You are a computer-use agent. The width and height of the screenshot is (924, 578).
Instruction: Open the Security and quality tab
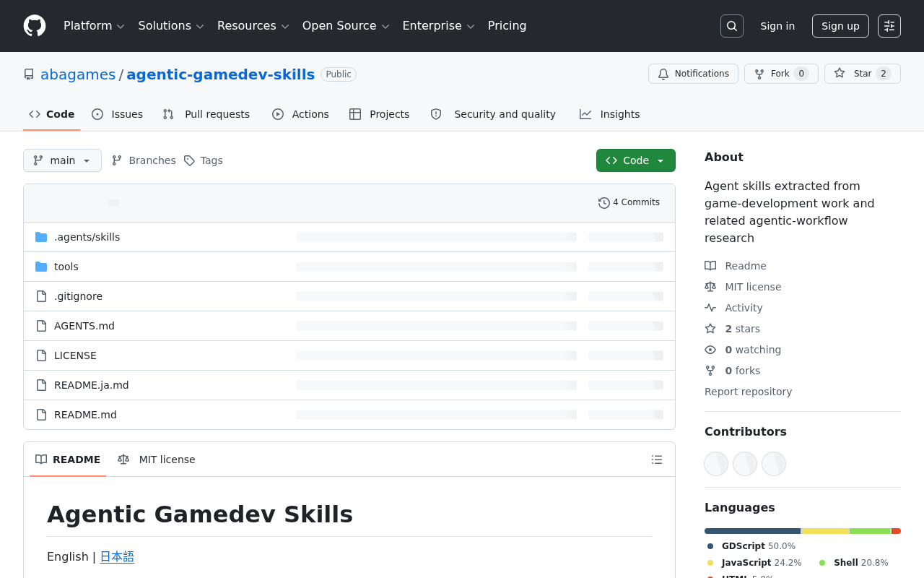[x=493, y=114]
